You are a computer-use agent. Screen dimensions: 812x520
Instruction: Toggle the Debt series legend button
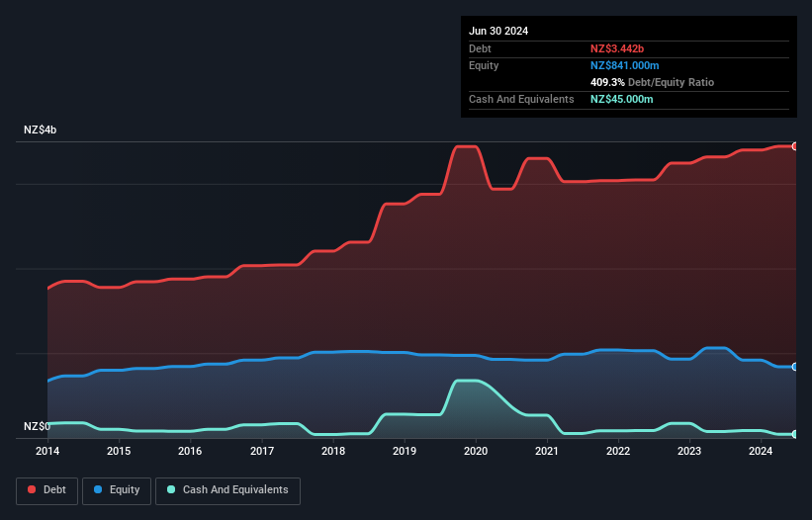point(47,490)
